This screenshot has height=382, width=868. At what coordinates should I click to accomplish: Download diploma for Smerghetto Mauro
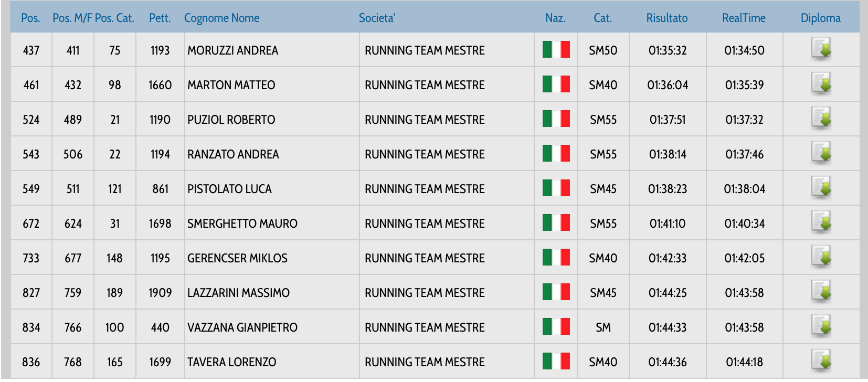(821, 223)
